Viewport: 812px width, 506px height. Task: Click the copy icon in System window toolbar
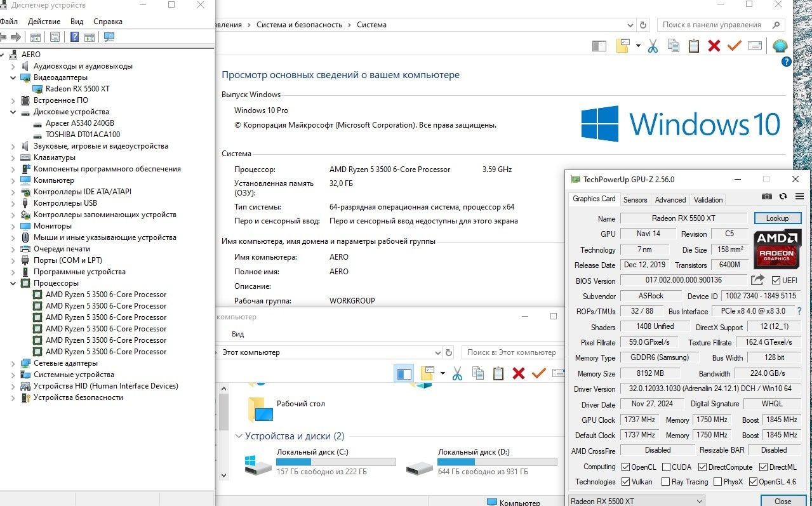pyautogui.click(x=674, y=46)
